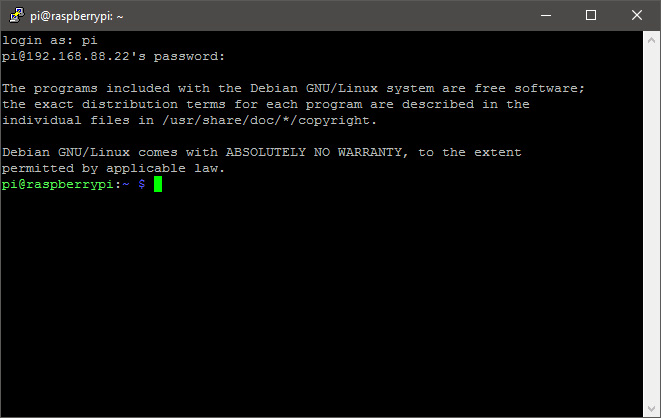Click the green terminal cursor block
This screenshot has height=418, width=661.
coord(157,185)
